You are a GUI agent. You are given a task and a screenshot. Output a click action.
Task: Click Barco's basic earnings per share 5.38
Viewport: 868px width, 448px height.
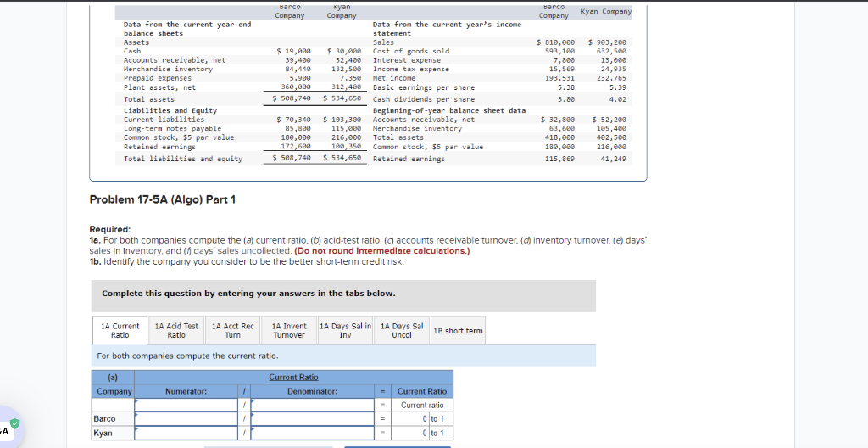pyautogui.click(x=566, y=87)
